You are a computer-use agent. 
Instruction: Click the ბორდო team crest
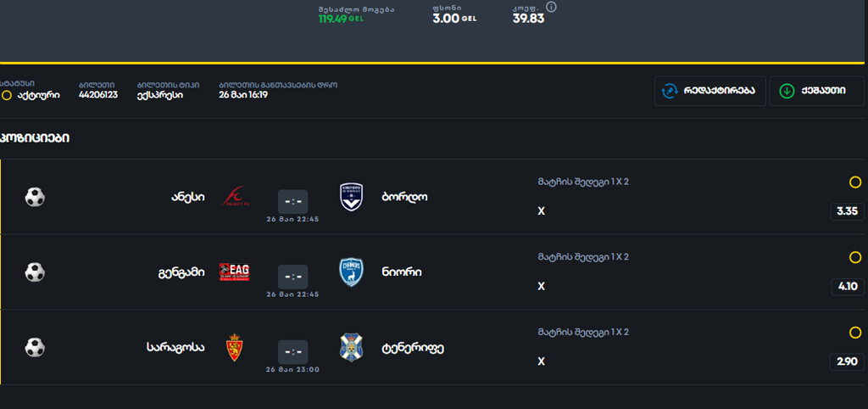[351, 197]
